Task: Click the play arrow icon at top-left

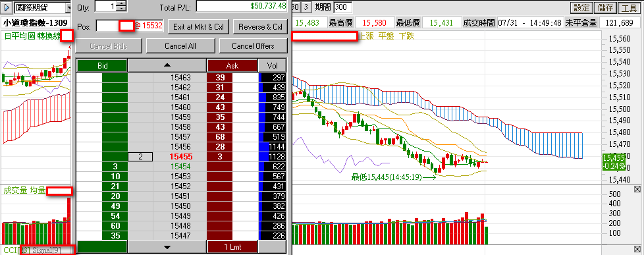Action: pos(7,7)
